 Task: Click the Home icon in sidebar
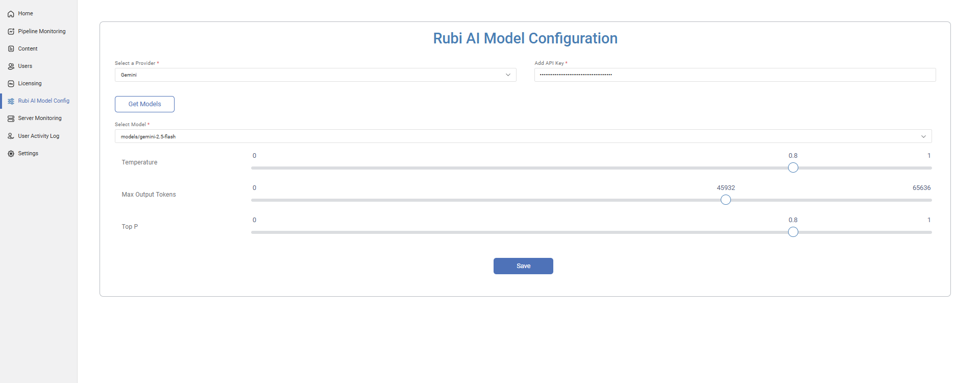coord(11,14)
